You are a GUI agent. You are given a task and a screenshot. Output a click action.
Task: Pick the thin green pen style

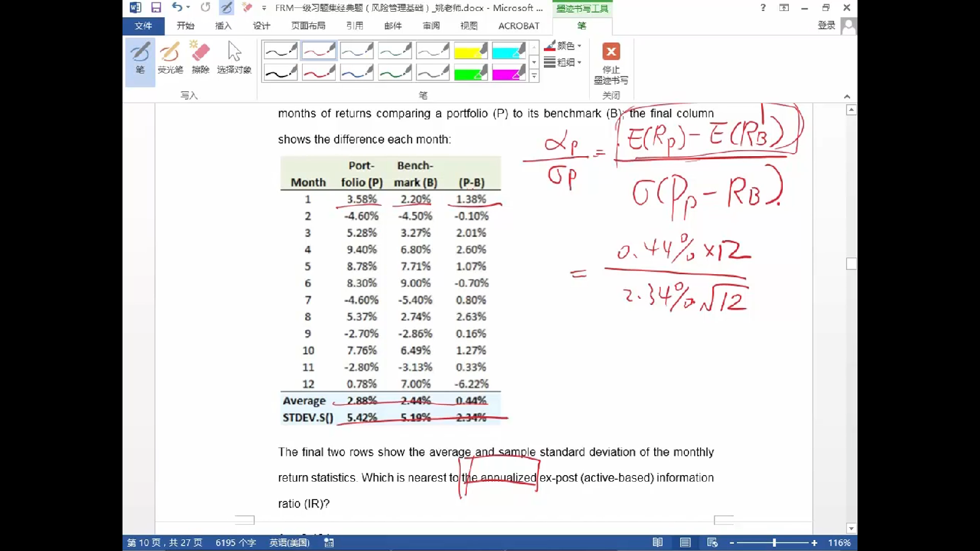tap(394, 50)
